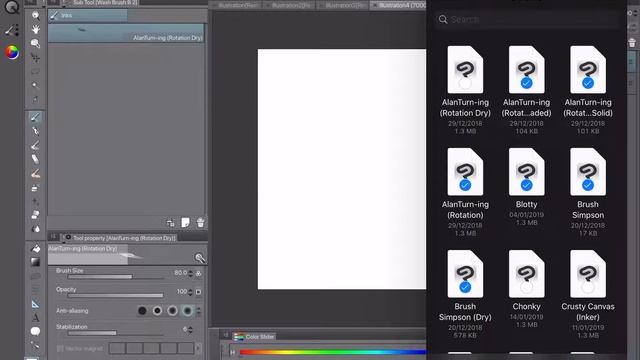Delete the selected sub tool with trash icon
The image size is (640, 360).
200,222
